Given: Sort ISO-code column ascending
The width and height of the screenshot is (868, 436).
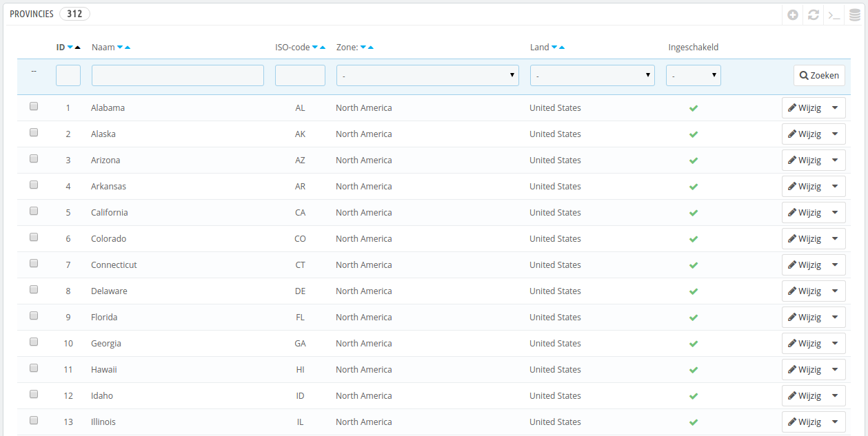Looking at the screenshot, I should click(x=323, y=48).
